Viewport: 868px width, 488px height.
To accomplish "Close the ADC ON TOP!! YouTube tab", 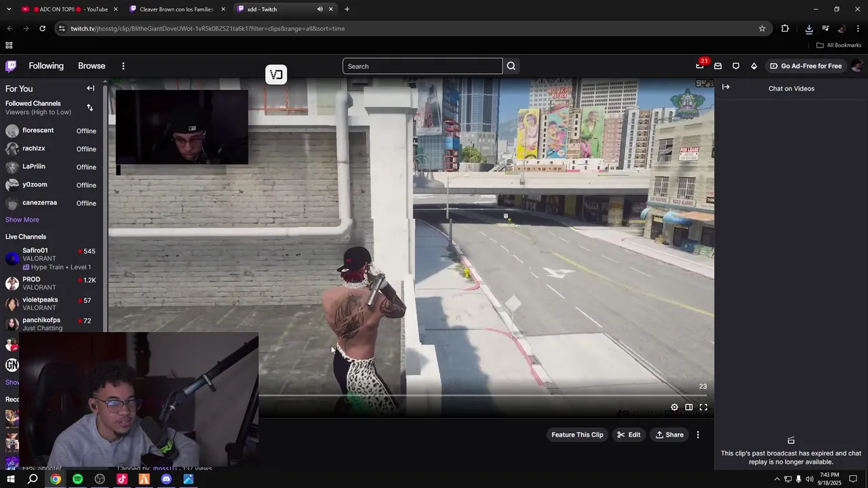I will coord(115,9).
